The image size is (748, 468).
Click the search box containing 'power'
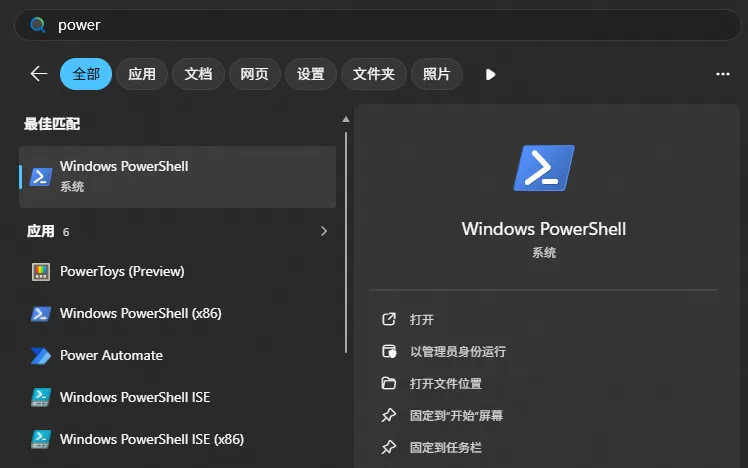pos(377,25)
